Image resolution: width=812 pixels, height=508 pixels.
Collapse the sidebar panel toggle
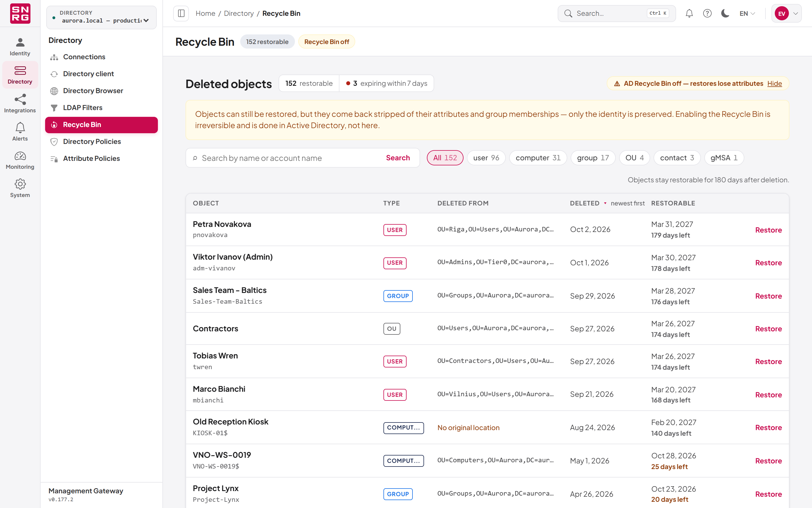(181, 14)
